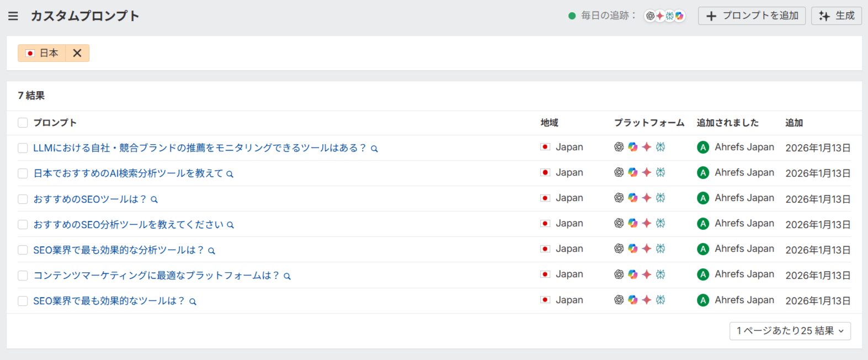Click the 地域 column header

[x=549, y=123]
